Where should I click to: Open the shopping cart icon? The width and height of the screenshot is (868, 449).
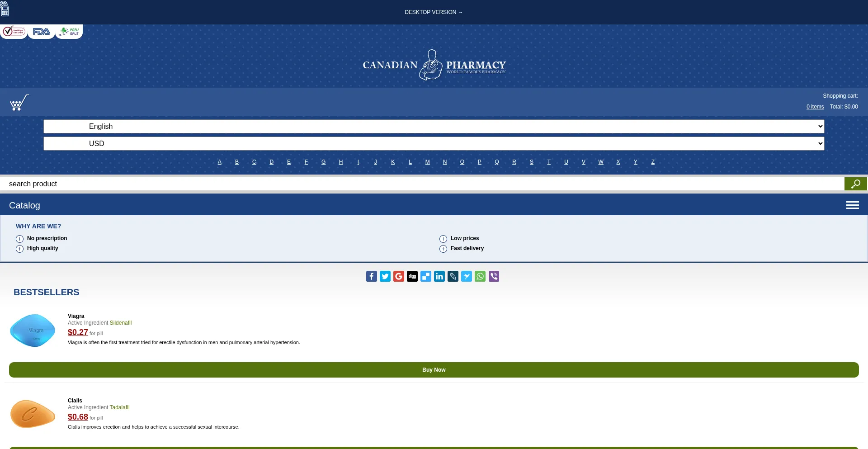(19, 103)
